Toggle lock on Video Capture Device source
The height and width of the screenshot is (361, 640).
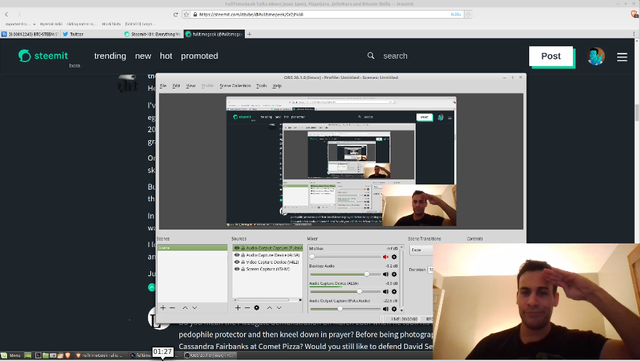(x=243, y=262)
